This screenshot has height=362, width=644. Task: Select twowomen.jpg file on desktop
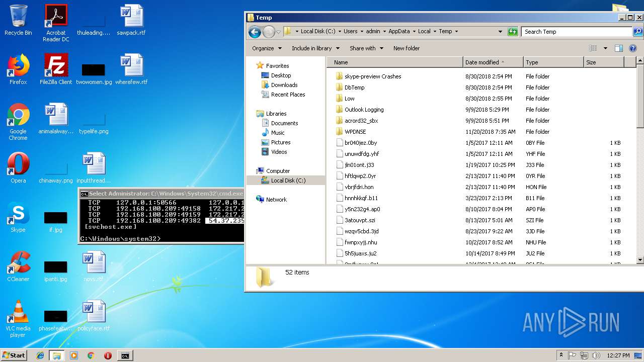tap(94, 73)
